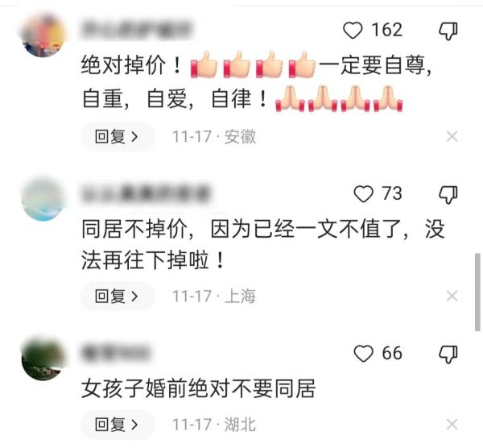Like the Hubei comment with 66 likes
This screenshot has height=448, width=483.
[364, 354]
